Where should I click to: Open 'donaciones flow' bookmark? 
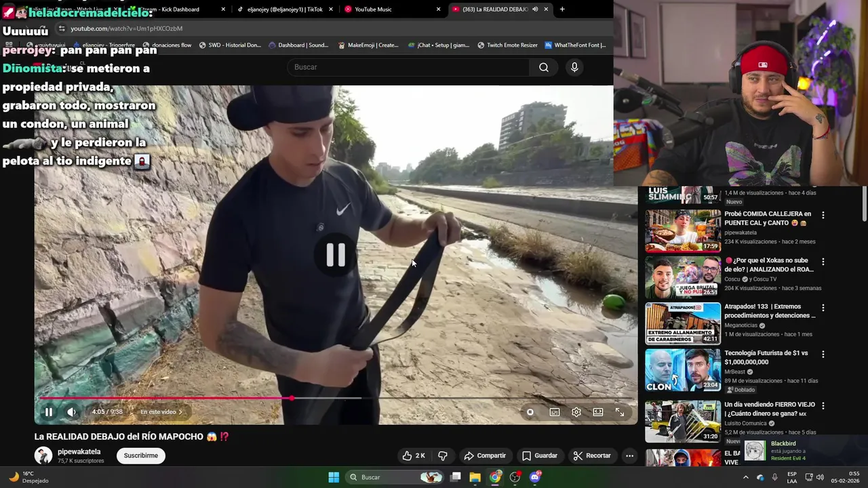[x=167, y=45]
